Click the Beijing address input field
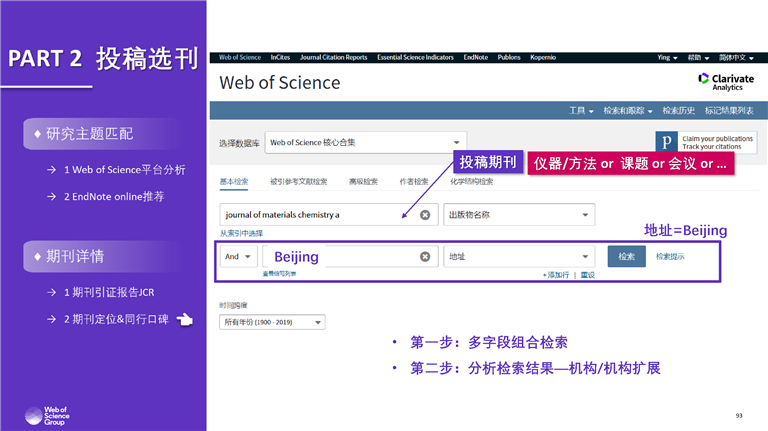Viewport: 768px width, 431px height. tap(349, 256)
